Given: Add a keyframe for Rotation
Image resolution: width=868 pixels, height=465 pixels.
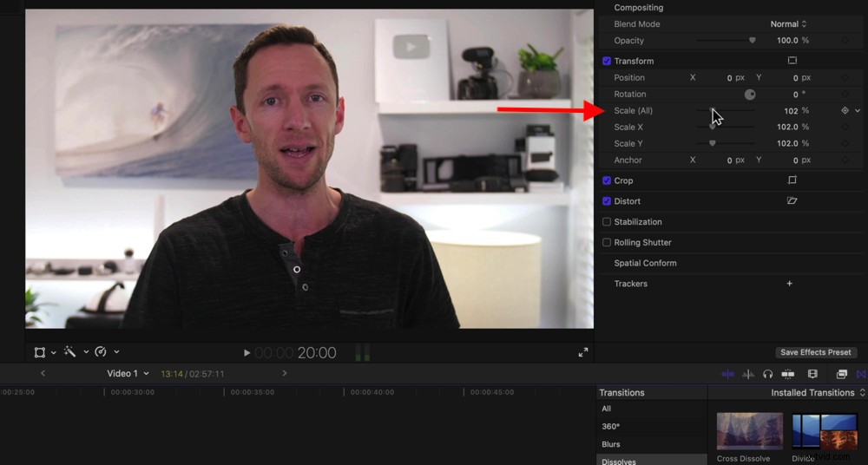Looking at the screenshot, I should click(x=845, y=94).
